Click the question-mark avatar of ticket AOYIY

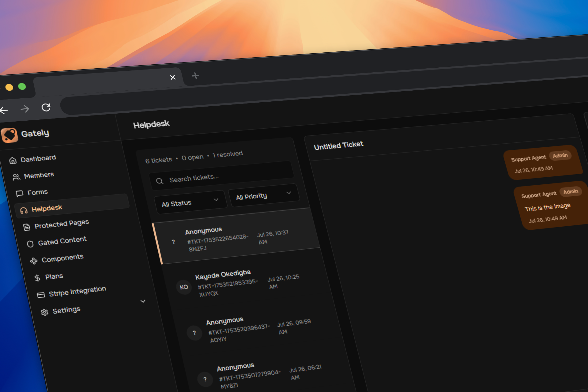(194, 333)
